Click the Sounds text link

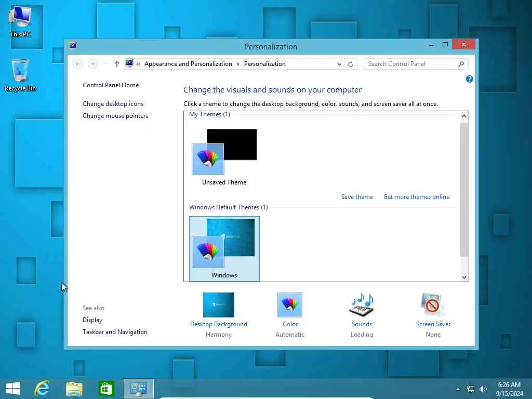point(362,324)
